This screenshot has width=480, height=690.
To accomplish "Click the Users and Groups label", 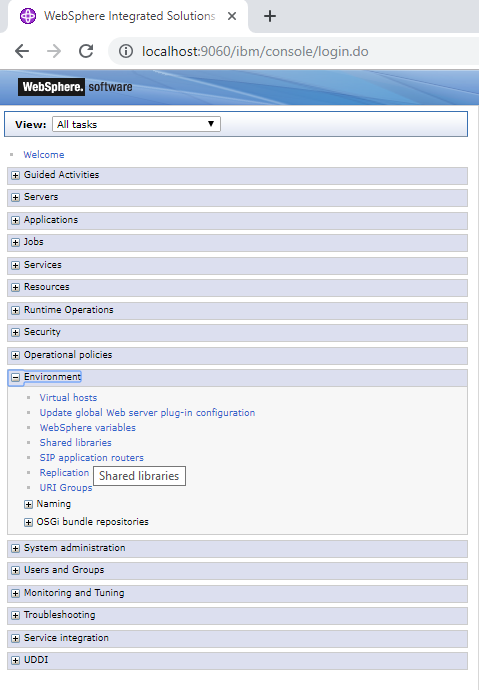I will tap(64, 569).
